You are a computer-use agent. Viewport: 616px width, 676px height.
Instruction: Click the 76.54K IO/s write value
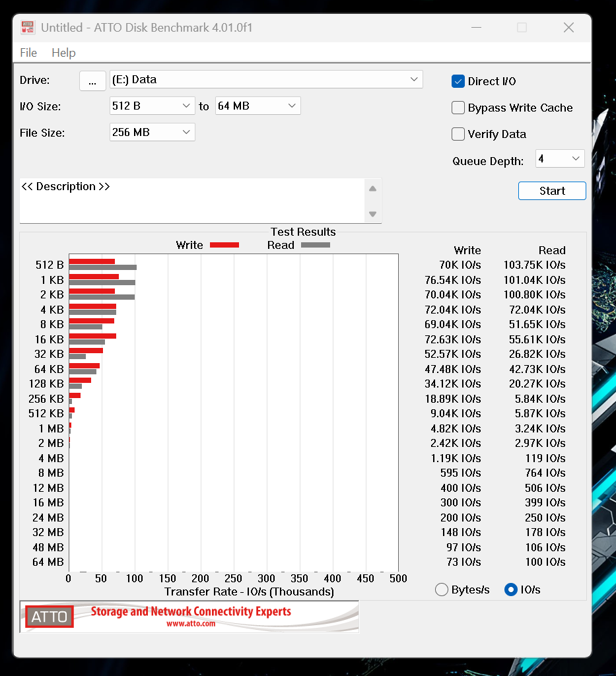[x=453, y=280]
